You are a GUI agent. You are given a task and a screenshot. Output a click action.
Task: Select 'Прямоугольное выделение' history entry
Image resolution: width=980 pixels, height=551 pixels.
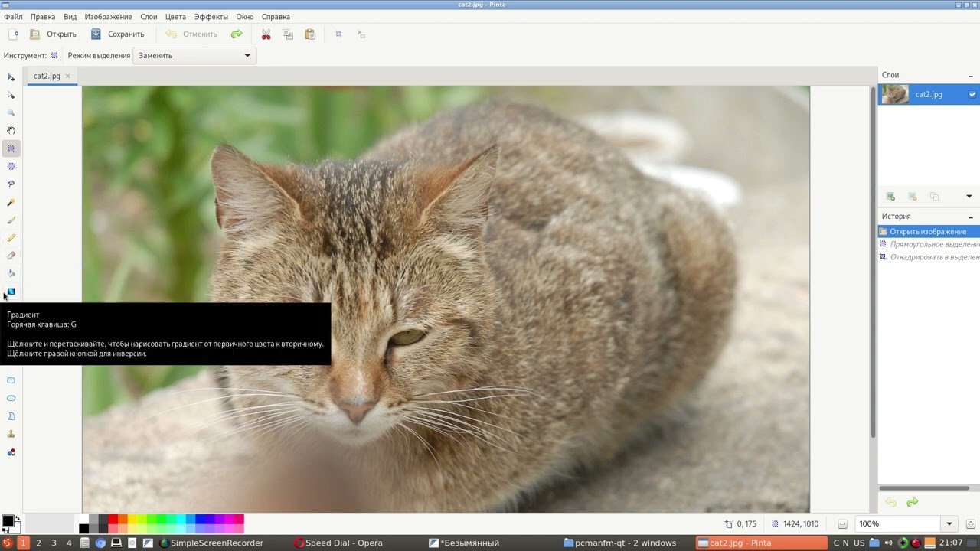click(x=928, y=244)
